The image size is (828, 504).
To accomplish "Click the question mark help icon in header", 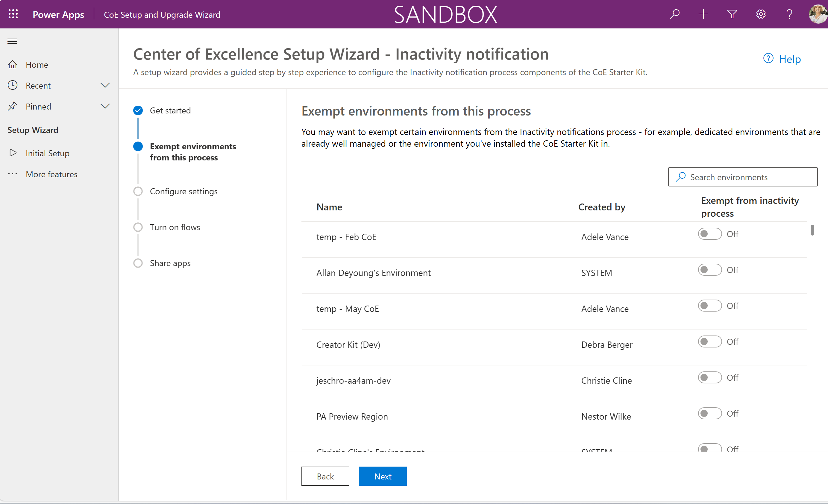I will [x=789, y=14].
